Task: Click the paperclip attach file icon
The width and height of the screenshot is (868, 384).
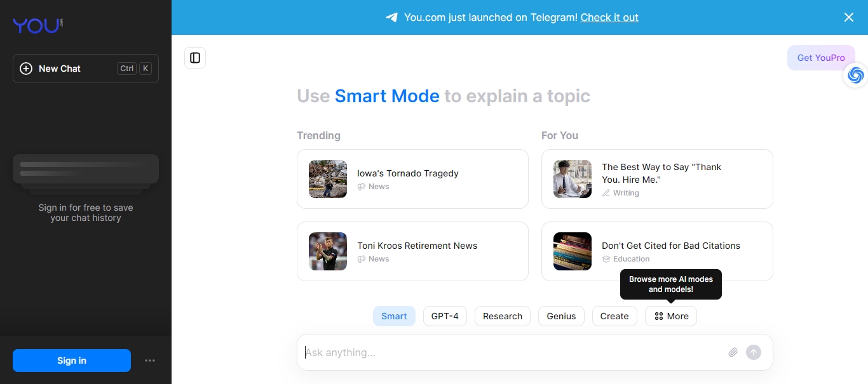Action: coord(733,352)
